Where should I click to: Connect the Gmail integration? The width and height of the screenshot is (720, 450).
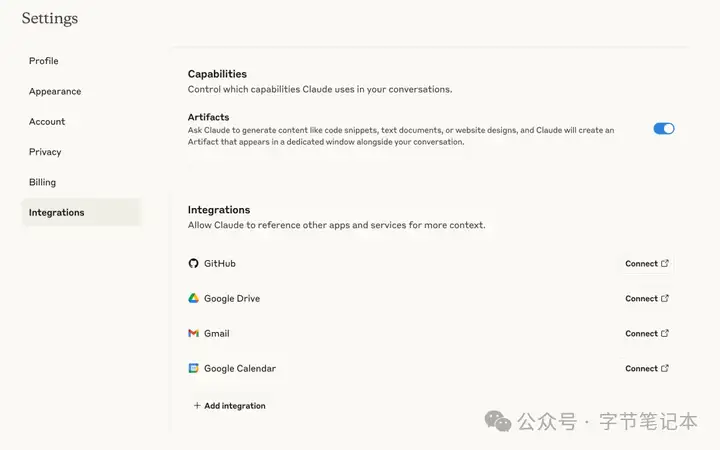click(647, 333)
